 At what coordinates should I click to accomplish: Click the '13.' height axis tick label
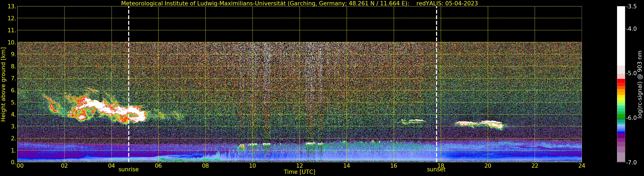12,6
